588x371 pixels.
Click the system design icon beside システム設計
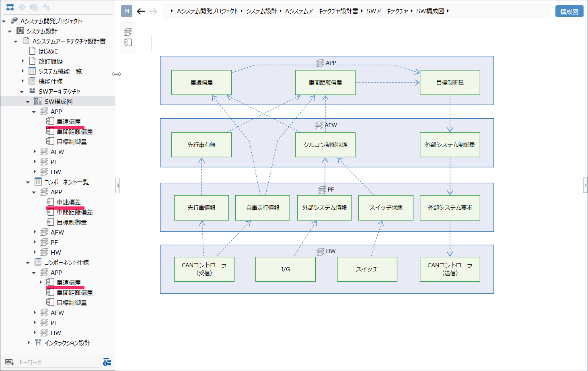20,31
